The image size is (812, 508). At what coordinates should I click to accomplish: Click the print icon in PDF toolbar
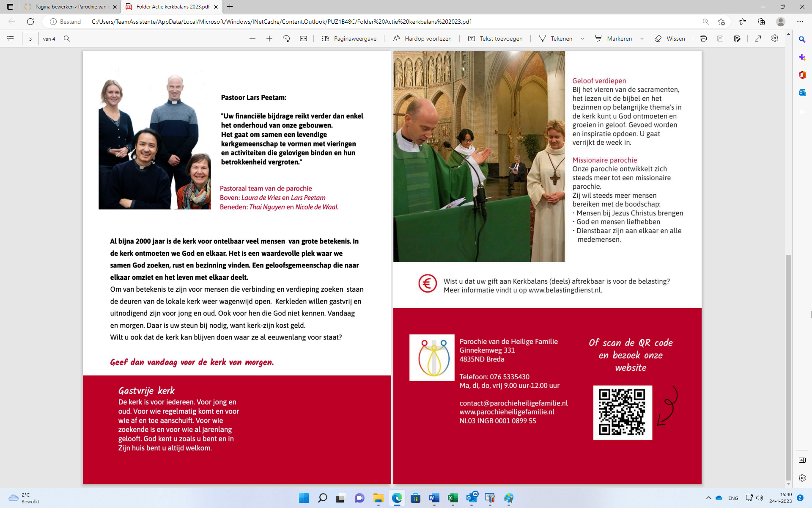tap(703, 39)
